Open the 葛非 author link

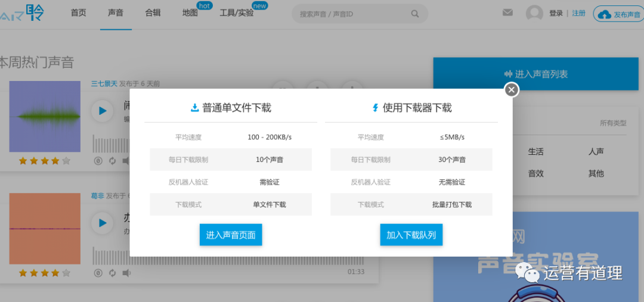[x=98, y=196]
